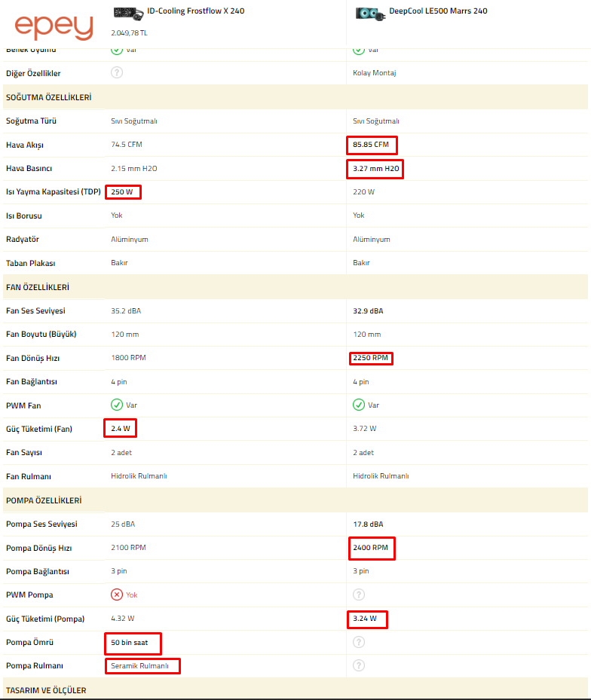591x700 pixels.
Task: Select the 32.9 dBA value
Action: tap(368, 311)
